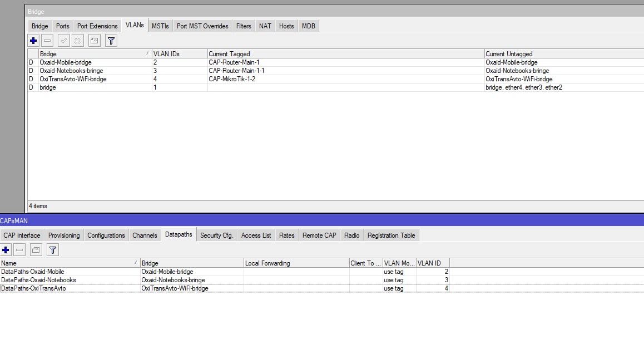
Task: Sort by Bridge column in VLANs table
Action: 95,54
